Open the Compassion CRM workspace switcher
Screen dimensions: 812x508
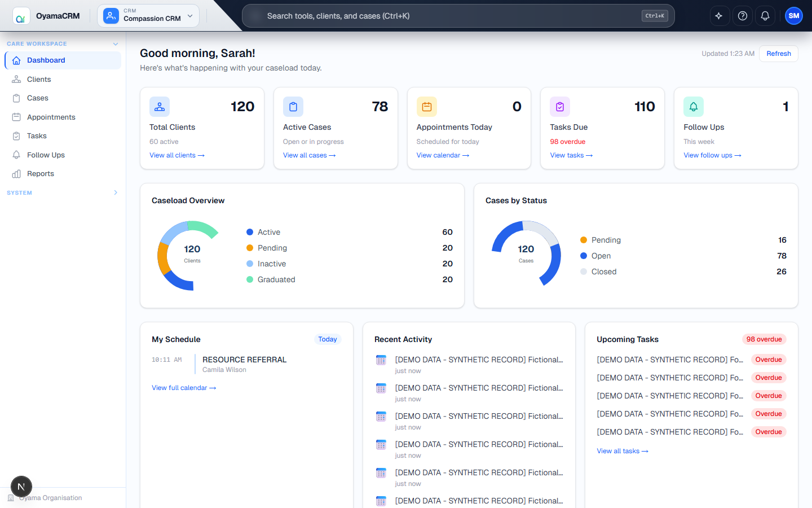coord(148,16)
